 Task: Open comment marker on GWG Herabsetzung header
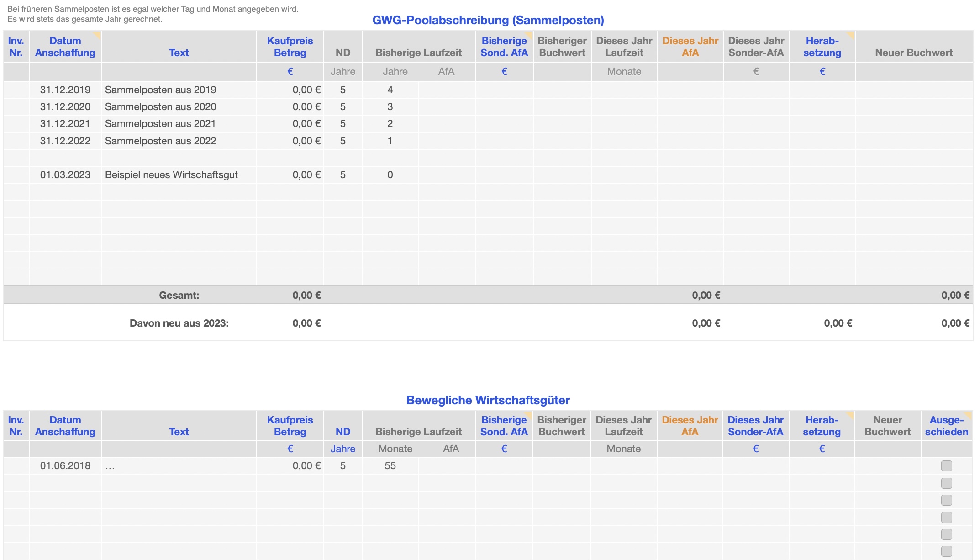(x=851, y=34)
